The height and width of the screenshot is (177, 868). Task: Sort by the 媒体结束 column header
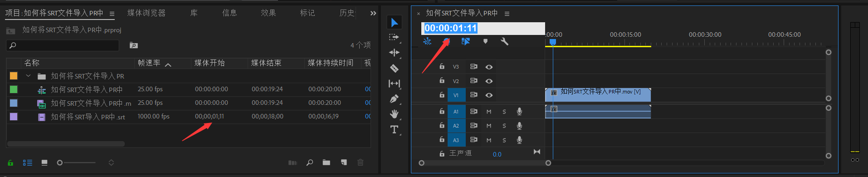(266, 63)
